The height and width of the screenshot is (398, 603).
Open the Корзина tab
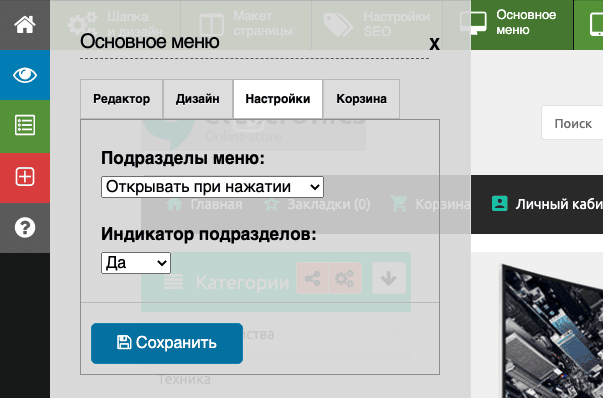361,99
